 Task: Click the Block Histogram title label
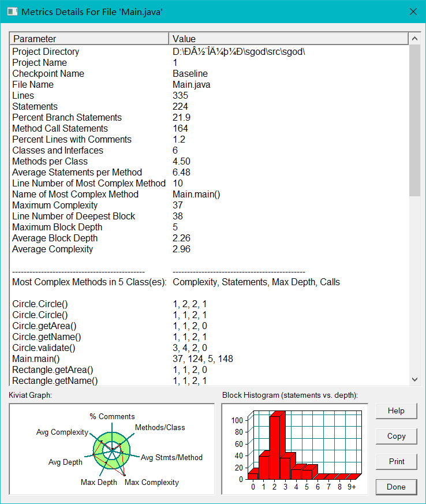pos(290,395)
